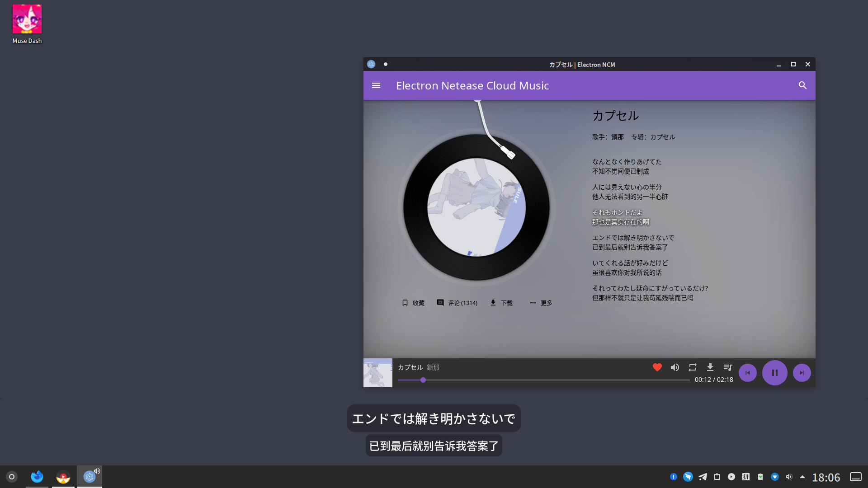Expand hidden tray icons with the arrow
The width and height of the screenshot is (868, 488).
(802, 477)
